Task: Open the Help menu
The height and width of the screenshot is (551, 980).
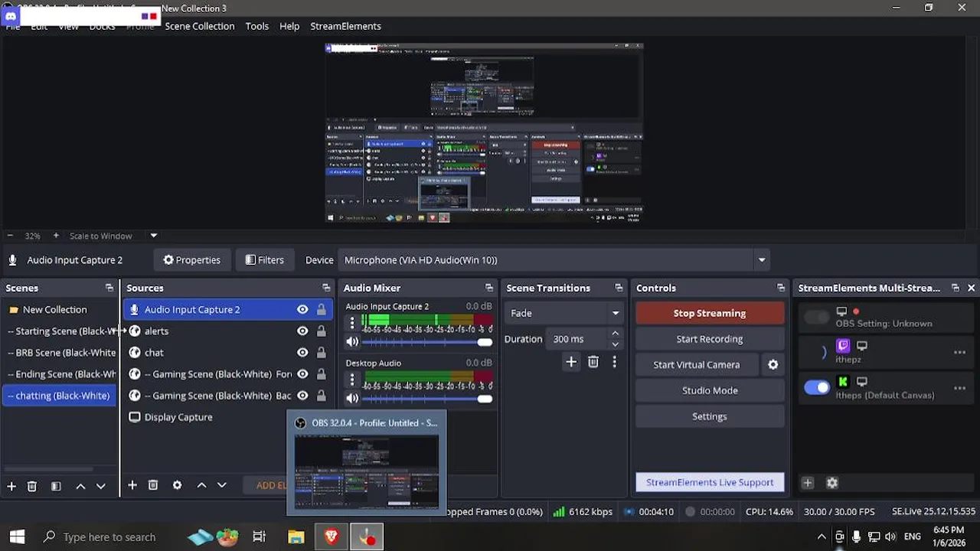Action: (289, 26)
